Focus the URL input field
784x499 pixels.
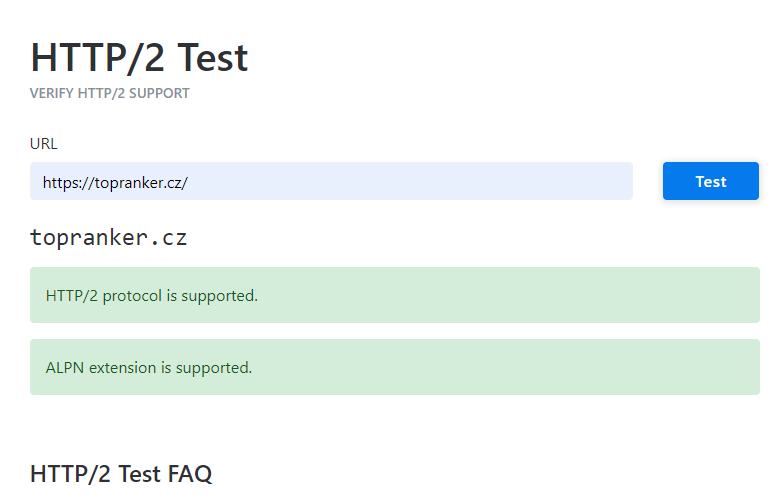coord(331,181)
